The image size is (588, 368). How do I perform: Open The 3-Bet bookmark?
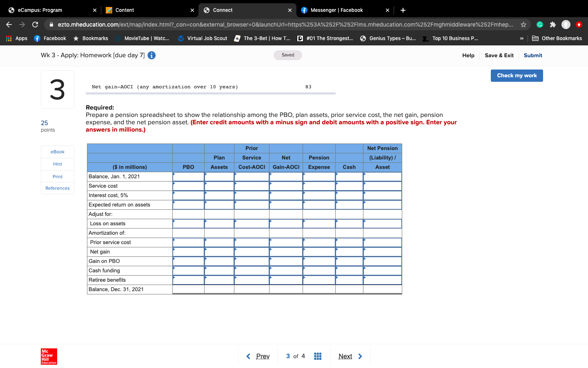point(262,38)
